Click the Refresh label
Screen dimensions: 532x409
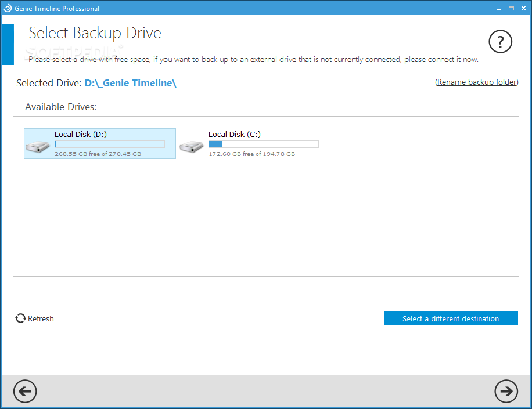pos(41,318)
